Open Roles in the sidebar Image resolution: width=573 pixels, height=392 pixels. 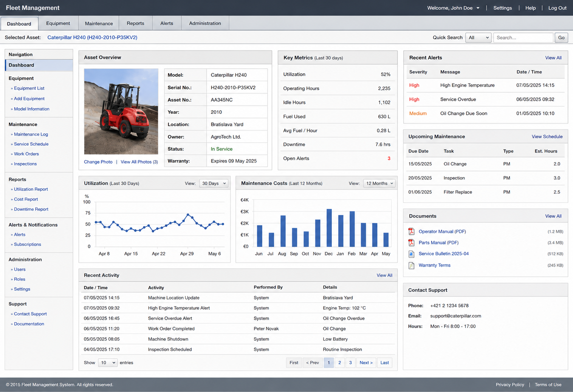coord(20,279)
